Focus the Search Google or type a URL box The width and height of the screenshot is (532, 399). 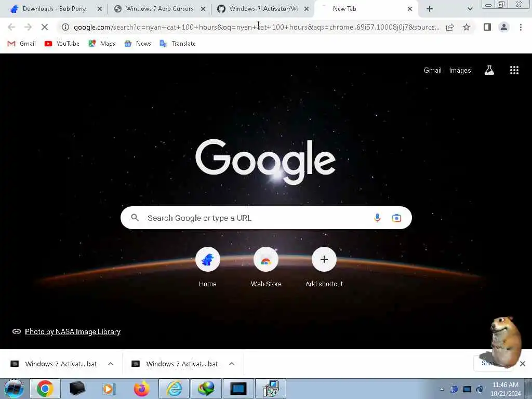266,218
